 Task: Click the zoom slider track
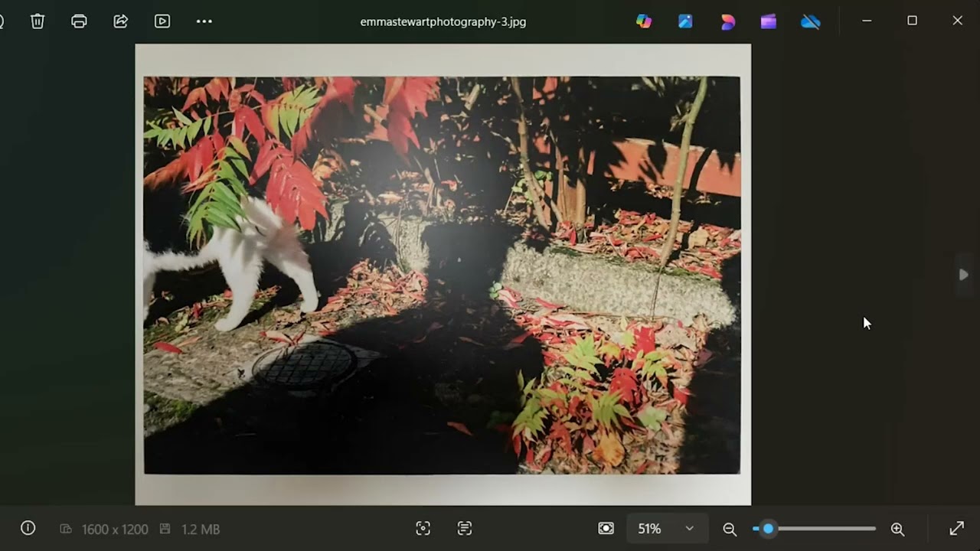point(814,529)
